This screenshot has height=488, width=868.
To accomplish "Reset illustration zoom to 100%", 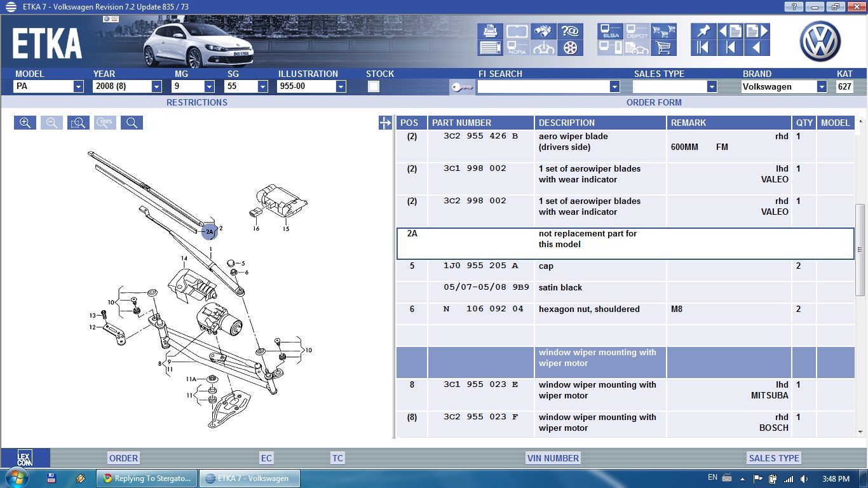I will [105, 123].
